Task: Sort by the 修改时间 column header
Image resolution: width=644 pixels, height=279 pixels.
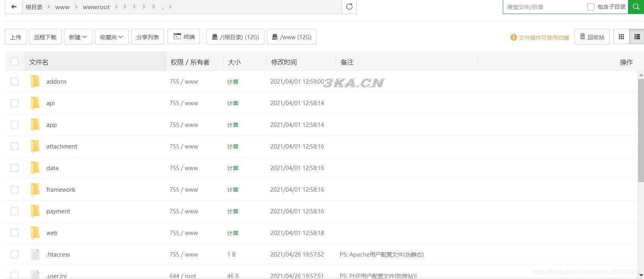Action: (284, 62)
